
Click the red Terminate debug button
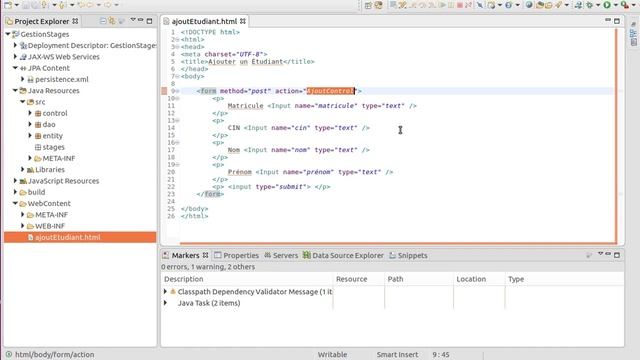point(460,5)
